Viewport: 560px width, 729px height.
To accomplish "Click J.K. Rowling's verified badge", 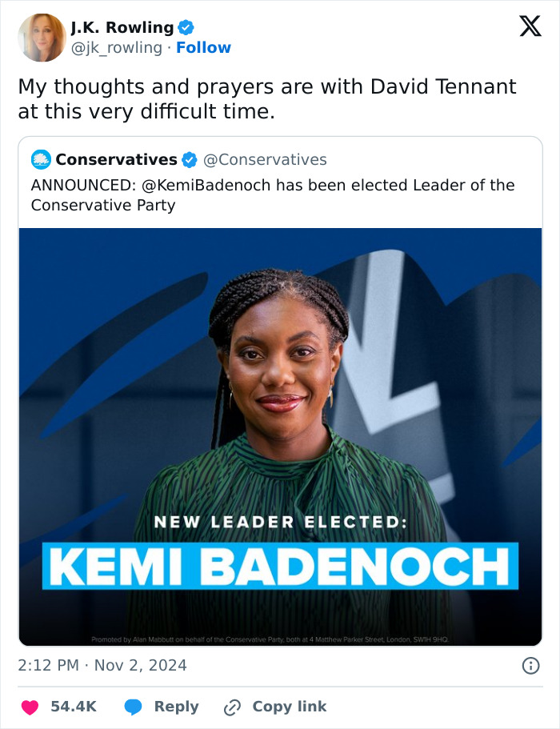I will point(186,27).
